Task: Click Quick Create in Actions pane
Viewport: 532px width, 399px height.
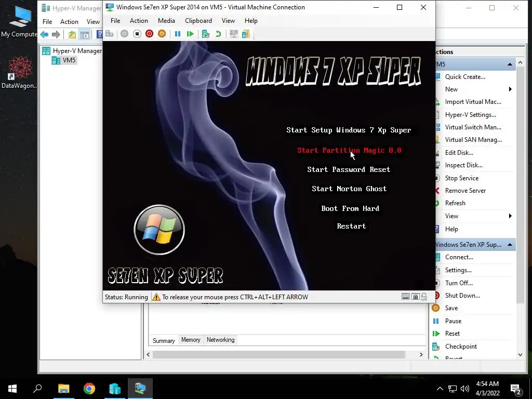Action: pyautogui.click(x=465, y=77)
